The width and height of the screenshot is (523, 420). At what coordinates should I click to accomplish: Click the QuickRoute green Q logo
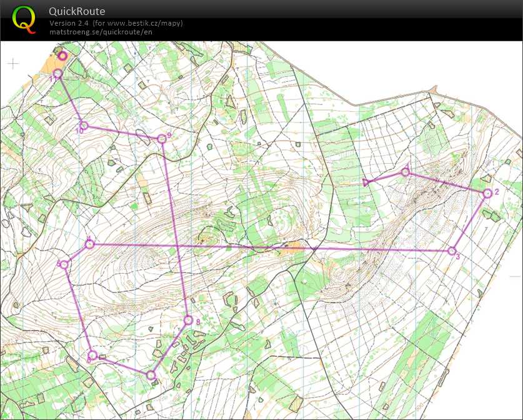point(24,19)
